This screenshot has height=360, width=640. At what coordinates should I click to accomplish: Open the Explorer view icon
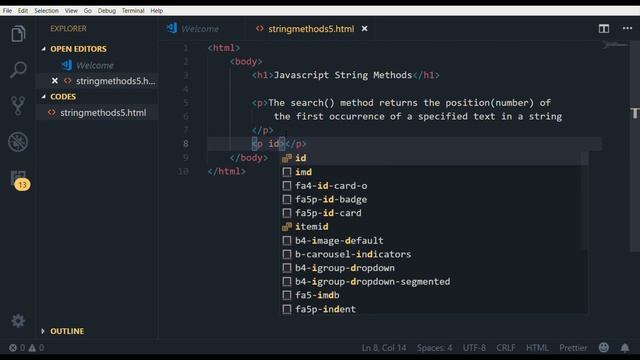(x=18, y=34)
